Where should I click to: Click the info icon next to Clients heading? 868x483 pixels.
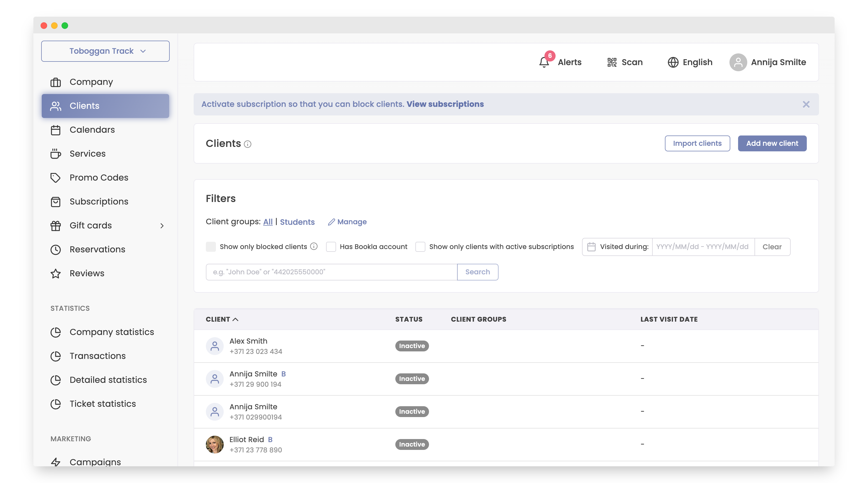pos(248,144)
